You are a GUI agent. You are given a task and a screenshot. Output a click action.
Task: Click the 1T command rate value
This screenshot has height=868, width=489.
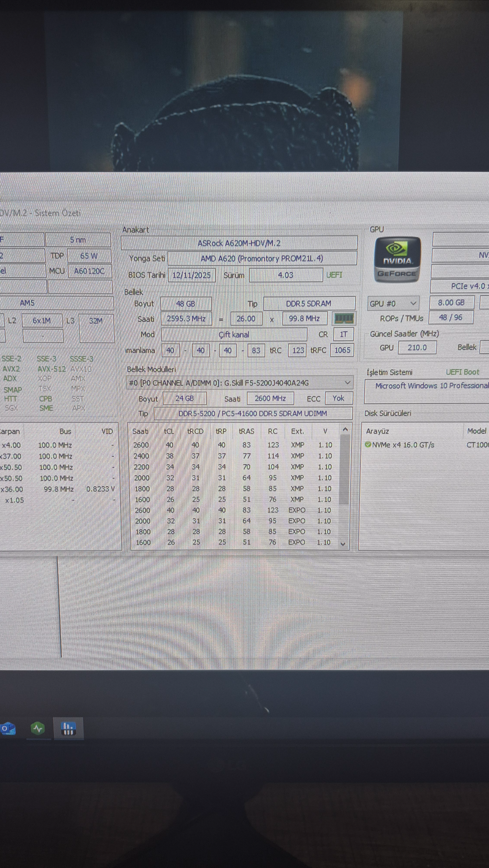coord(343,334)
